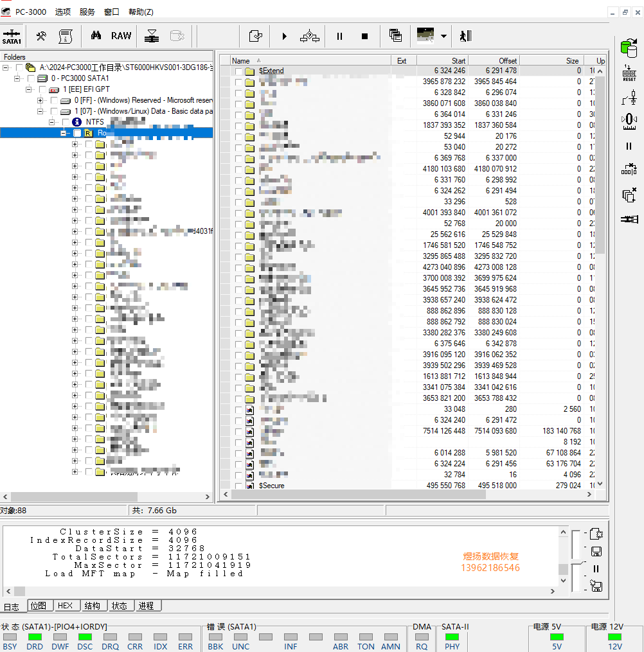This screenshot has height=652, width=644.
Task: Sort the file list by Offset column
Action: [494, 61]
